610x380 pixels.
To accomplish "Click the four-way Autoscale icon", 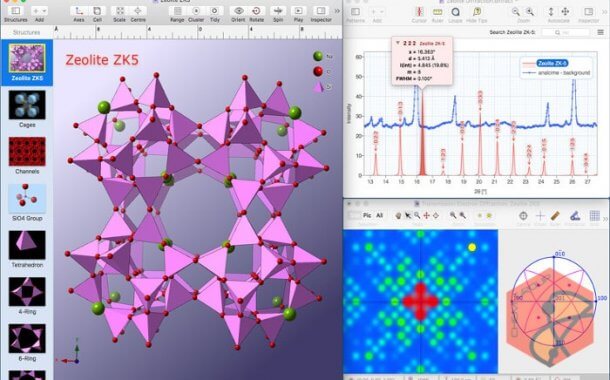I will [x=565, y=12].
